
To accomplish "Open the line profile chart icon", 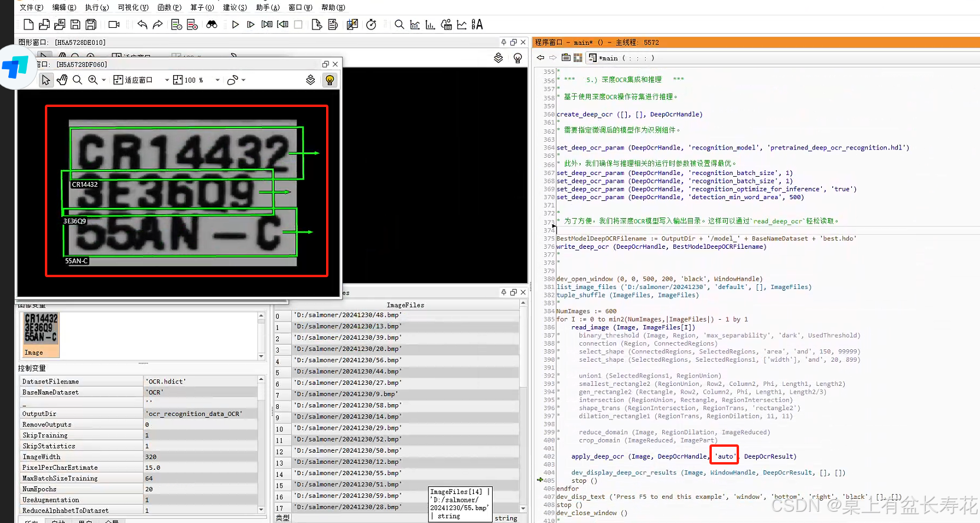I will (x=462, y=24).
